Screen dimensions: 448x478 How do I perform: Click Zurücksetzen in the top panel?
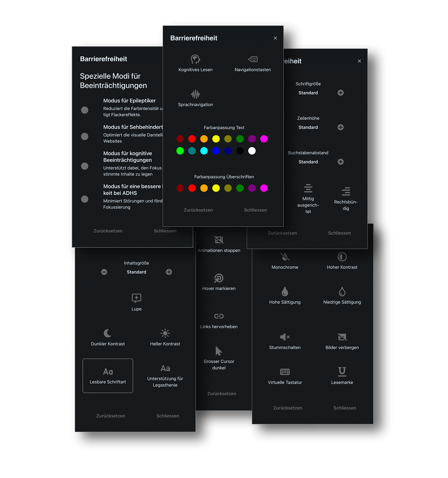(198, 210)
